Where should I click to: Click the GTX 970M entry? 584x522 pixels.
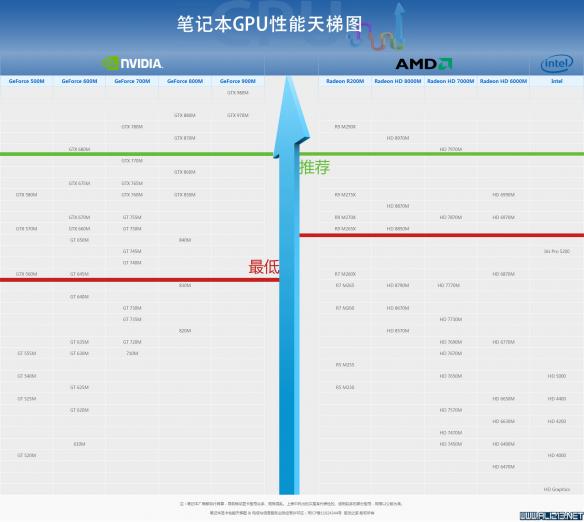(x=238, y=115)
